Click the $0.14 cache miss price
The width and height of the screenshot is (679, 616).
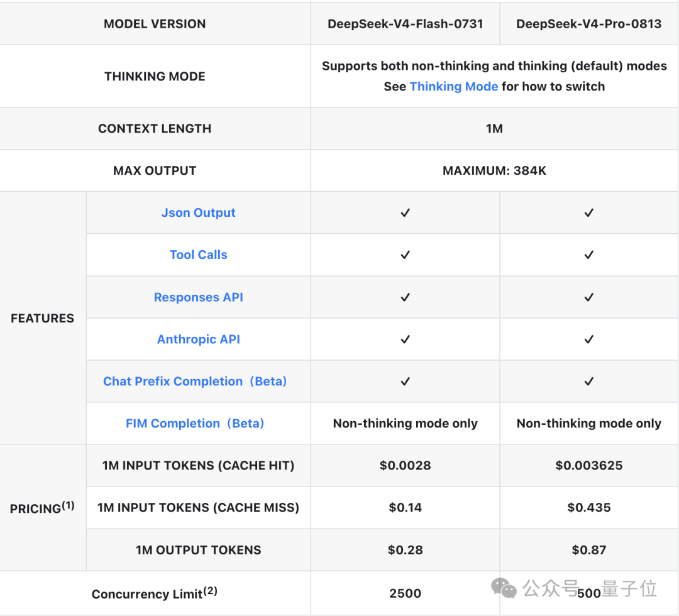(406, 507)
